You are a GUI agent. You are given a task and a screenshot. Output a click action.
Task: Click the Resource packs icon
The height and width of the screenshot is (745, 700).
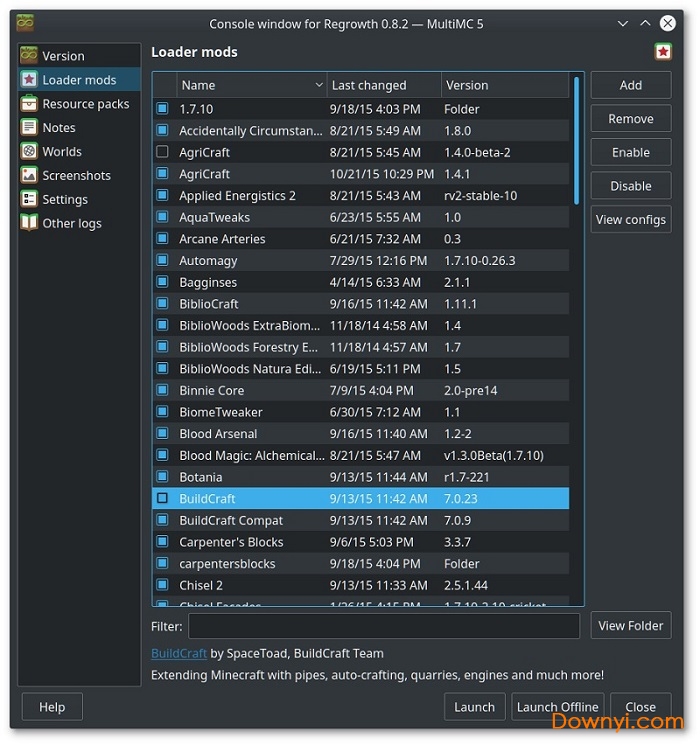point(28,104)
